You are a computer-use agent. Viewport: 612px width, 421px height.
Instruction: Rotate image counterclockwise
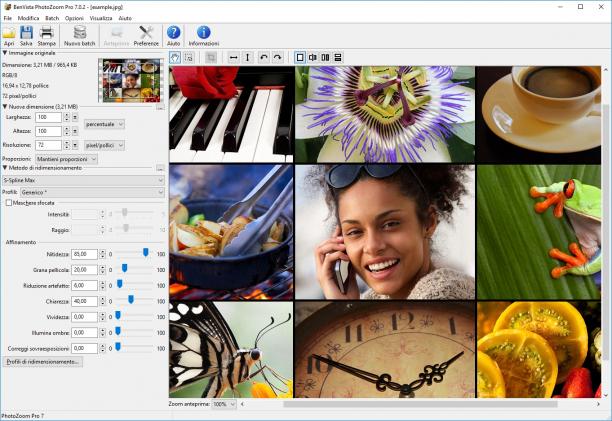tap(264, 58)
